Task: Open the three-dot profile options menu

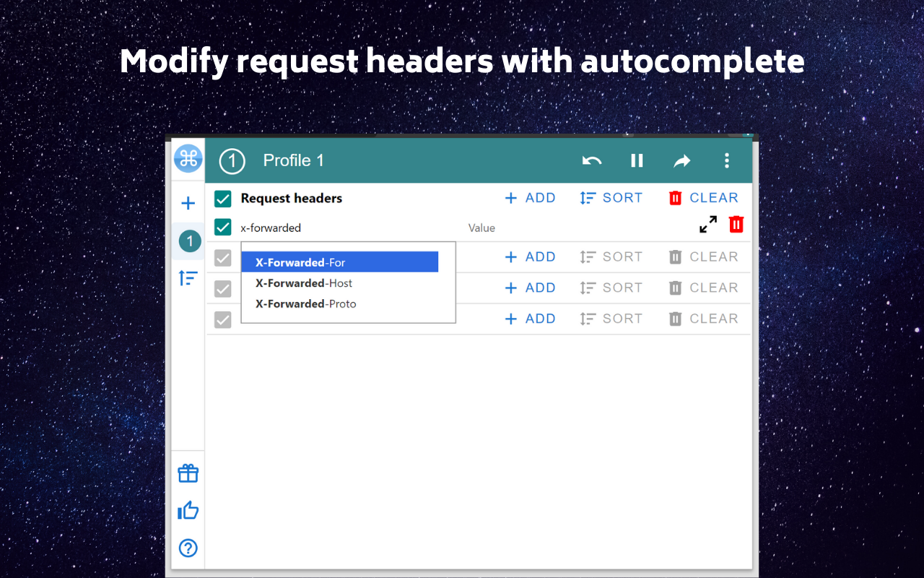Action: [x=727, y=160]
